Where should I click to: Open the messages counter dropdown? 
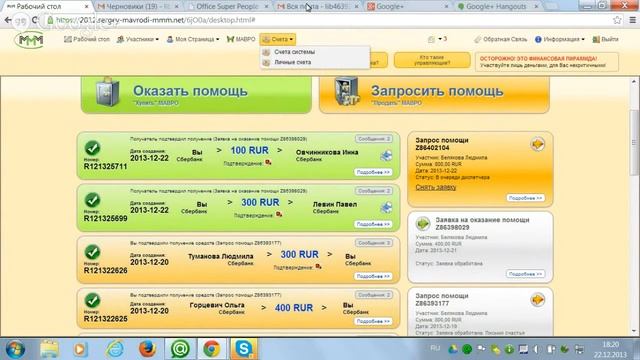pyautogui.click(x=438, y=39)
